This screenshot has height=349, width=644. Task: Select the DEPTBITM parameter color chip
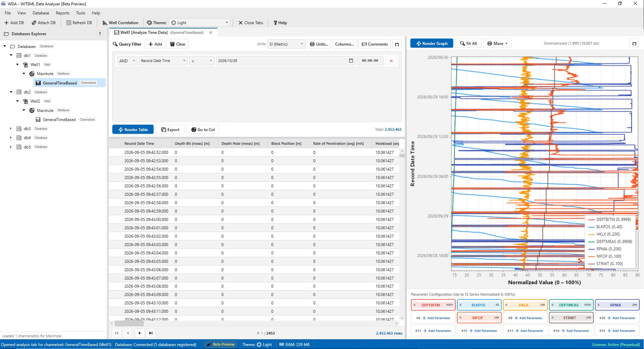tap(433, 305)
